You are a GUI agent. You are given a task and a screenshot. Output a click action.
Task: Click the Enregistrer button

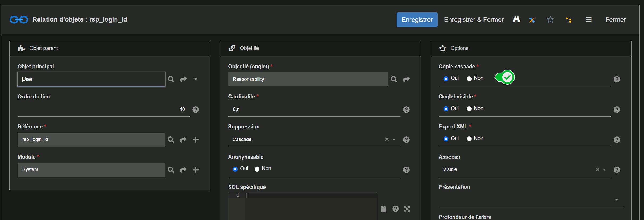coord(417,20)
